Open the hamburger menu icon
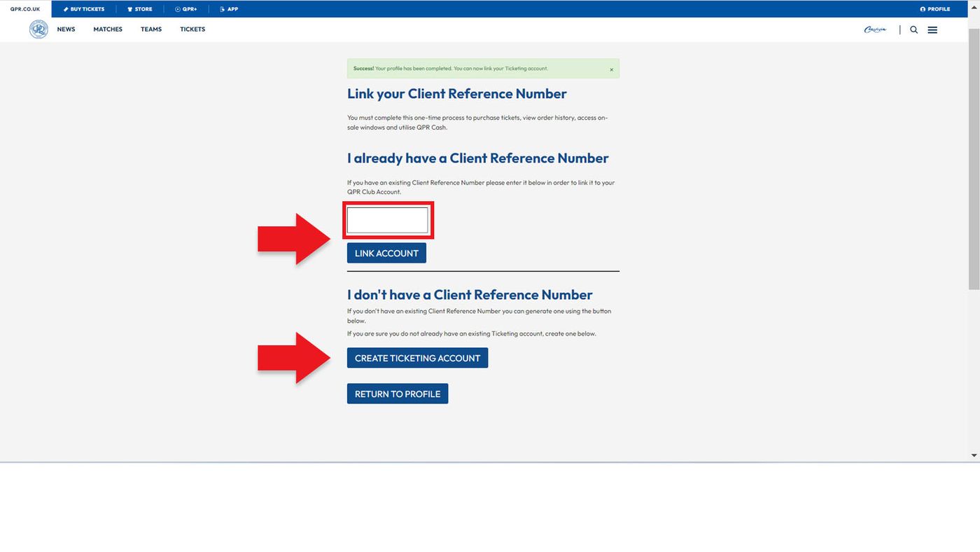This screenshot has width=980, height=552. click(x=932, y=30)
